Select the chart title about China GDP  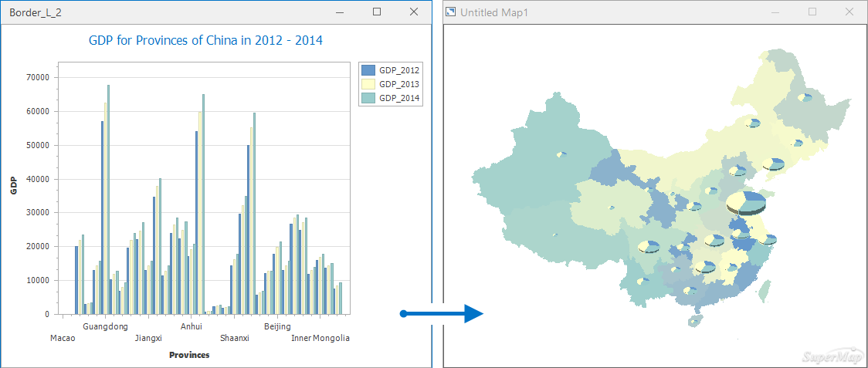205,40
